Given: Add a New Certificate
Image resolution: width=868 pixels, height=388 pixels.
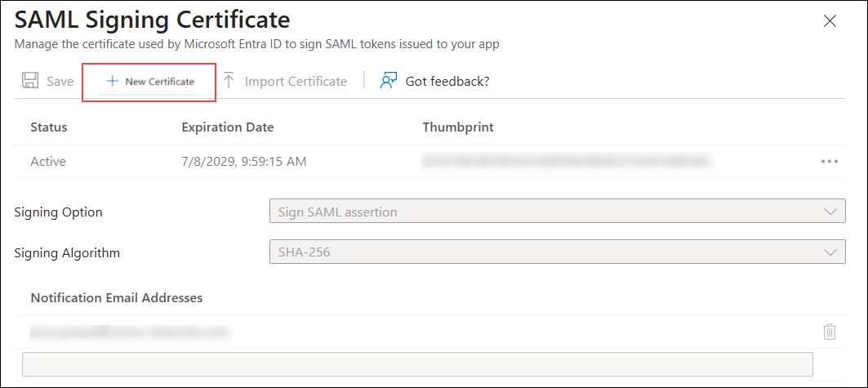Looking at the screenshot, I should [149, 82].
